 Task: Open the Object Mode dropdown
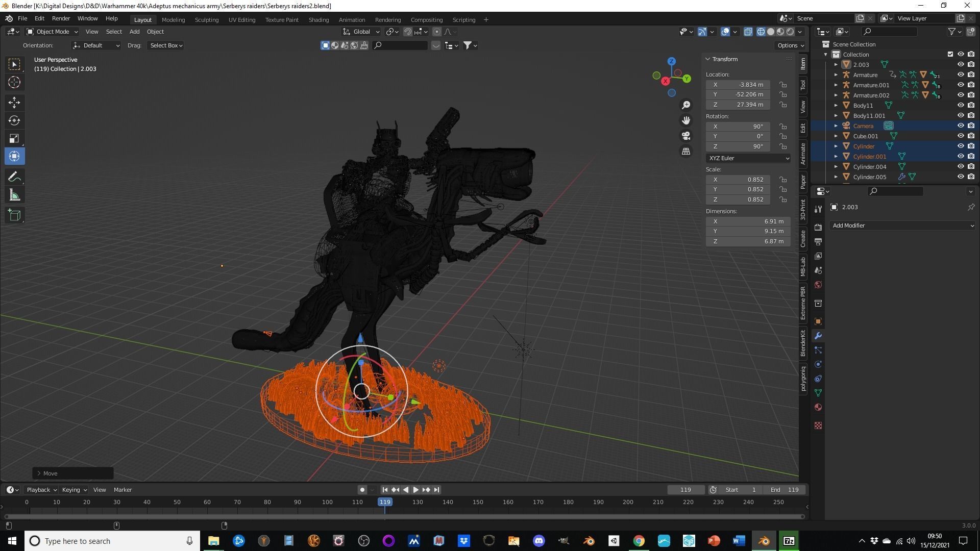click(53, 32)
